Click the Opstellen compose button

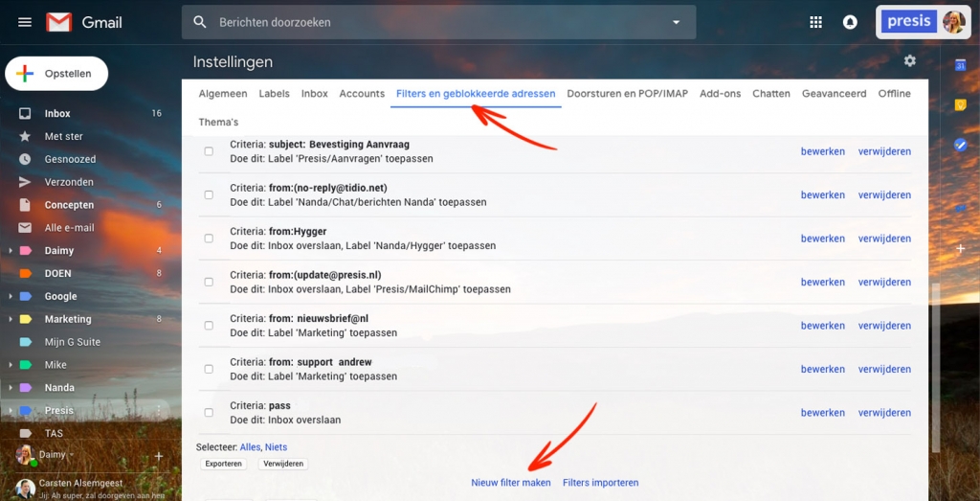pyautogui.click(x=56, y=74)
